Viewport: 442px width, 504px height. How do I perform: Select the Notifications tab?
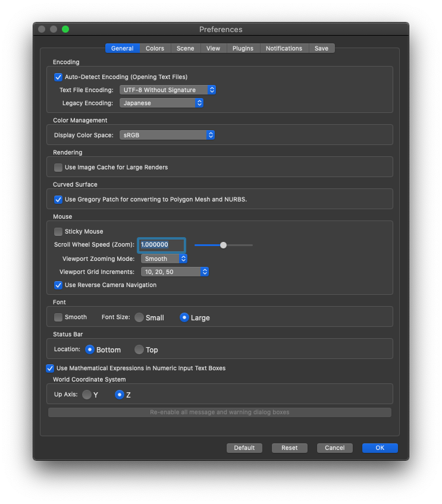point(284,48)
